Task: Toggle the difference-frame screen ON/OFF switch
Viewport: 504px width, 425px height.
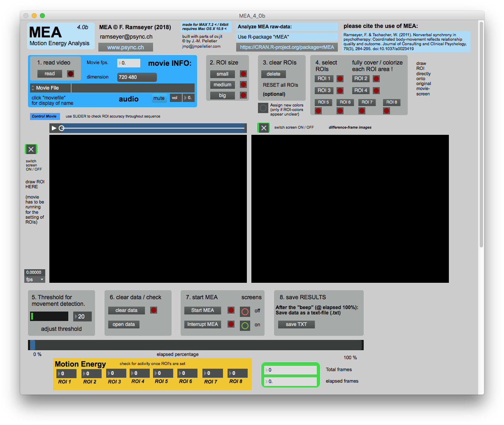Action: click(x=263, y=127)
